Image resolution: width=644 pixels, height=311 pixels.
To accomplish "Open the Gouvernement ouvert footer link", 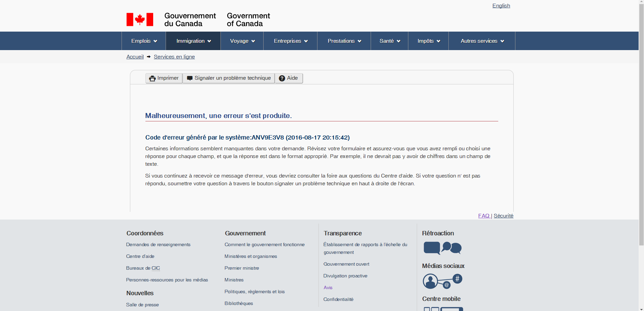I will (x=346, y=264).
